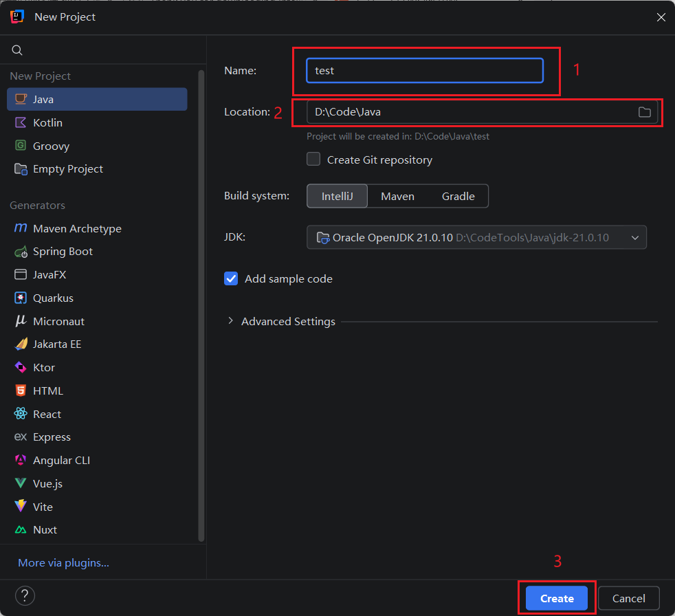Select Empty Project entry
This screenshot has height=616, width=675.
tap(98, 168)
